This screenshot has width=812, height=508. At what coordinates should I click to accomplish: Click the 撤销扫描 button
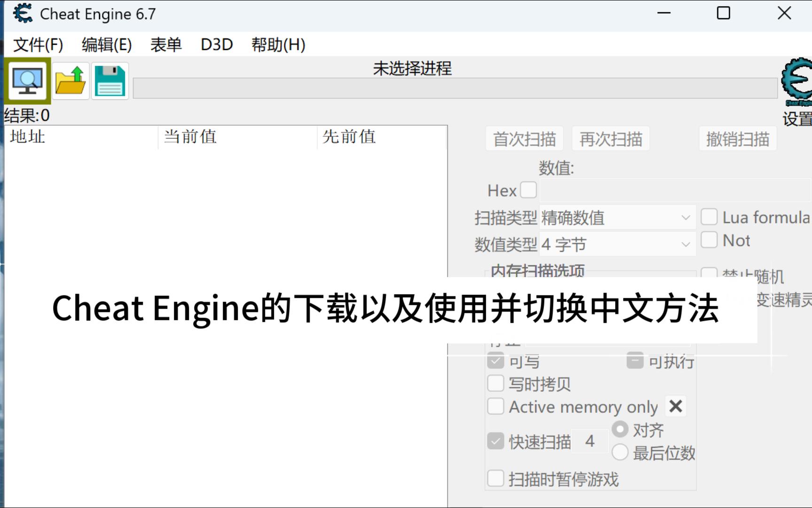(x=737, y=138)
